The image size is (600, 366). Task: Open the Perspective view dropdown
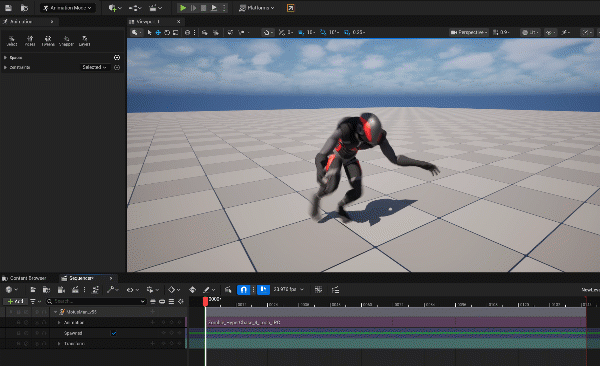point(469,33)
